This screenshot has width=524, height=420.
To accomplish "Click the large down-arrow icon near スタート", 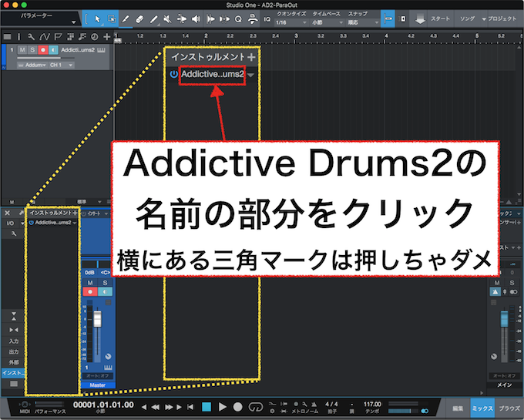I will click(420, 19).
